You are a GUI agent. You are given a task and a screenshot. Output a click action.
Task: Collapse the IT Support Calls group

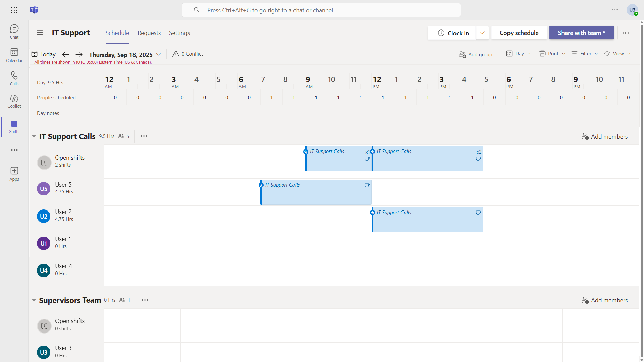tap(34, 136)
